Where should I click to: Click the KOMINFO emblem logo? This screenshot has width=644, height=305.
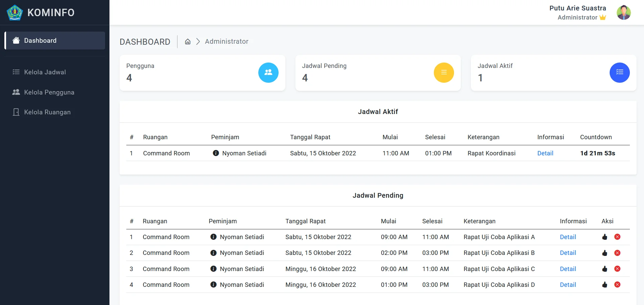point(14,12)
